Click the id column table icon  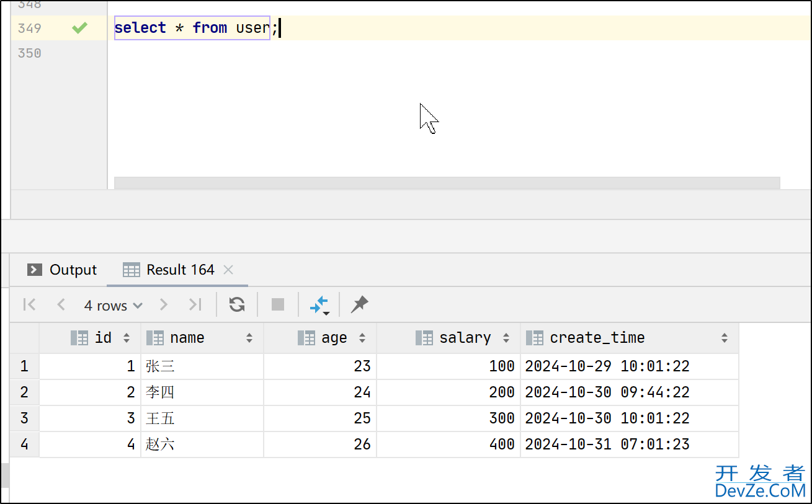coord(79,338)
